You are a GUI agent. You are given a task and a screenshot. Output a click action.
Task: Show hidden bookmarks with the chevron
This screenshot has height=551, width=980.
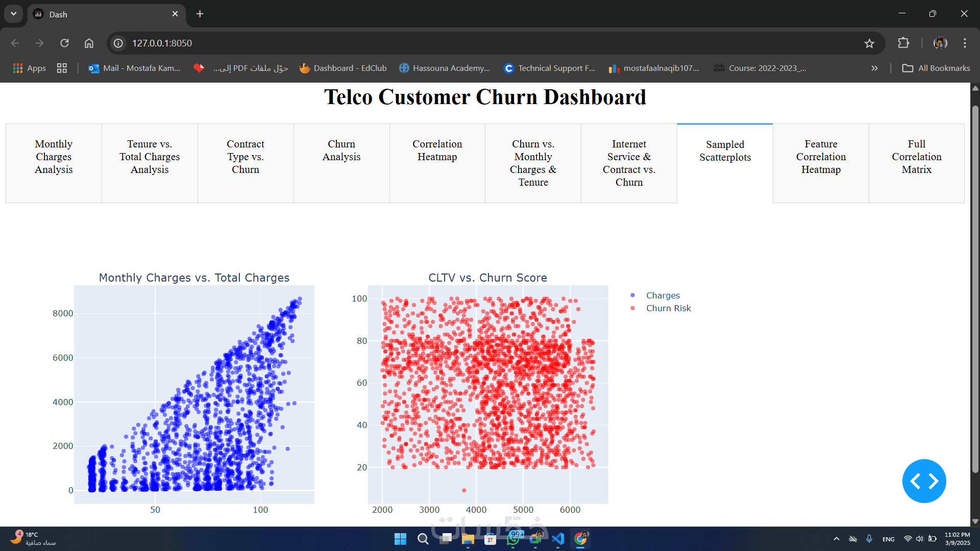tap(874, 68)
